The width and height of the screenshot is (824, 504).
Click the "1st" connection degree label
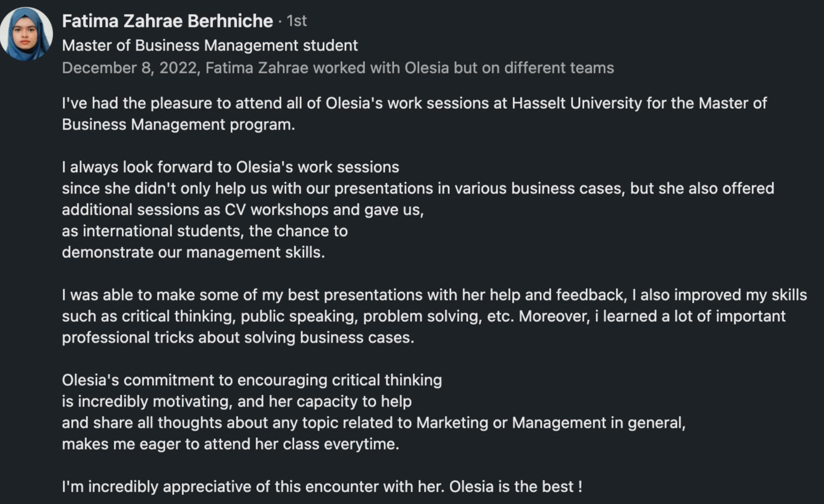tap(296, 21)
